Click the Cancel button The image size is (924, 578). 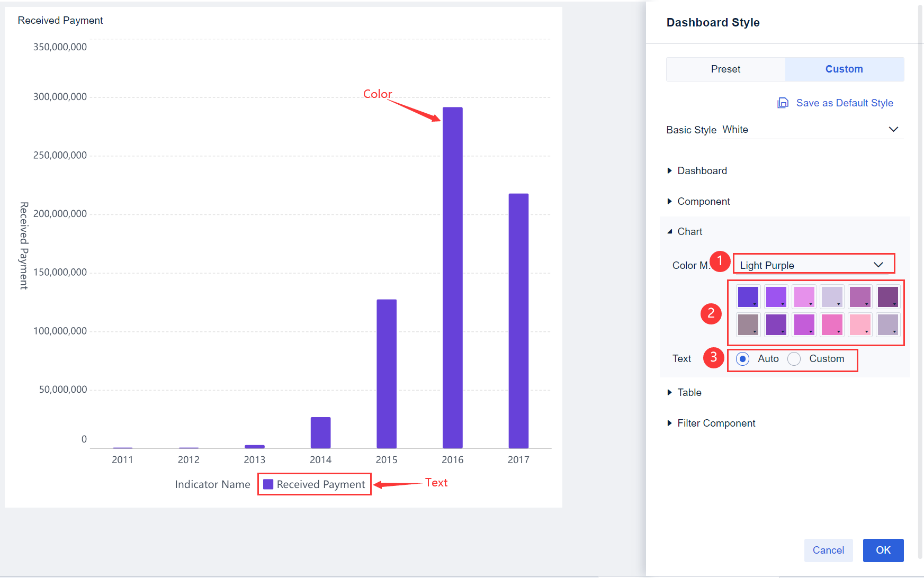[x=828, y=550]
